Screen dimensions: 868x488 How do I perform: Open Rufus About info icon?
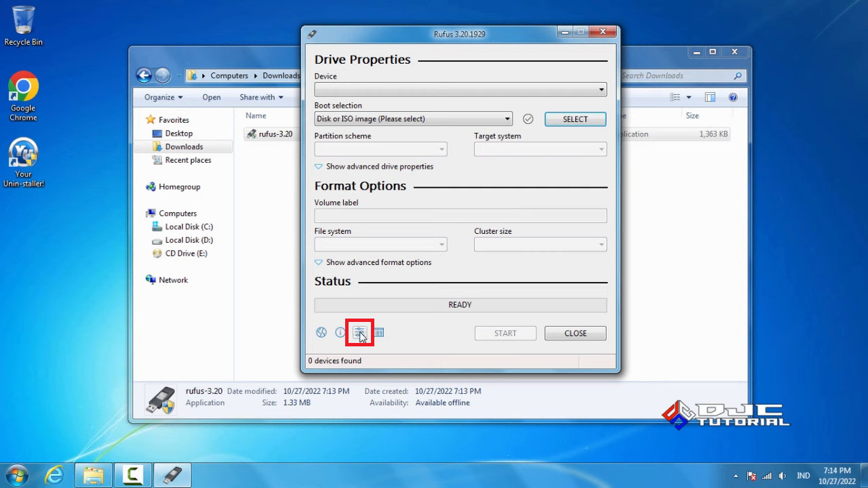click(x=340, y=333)
